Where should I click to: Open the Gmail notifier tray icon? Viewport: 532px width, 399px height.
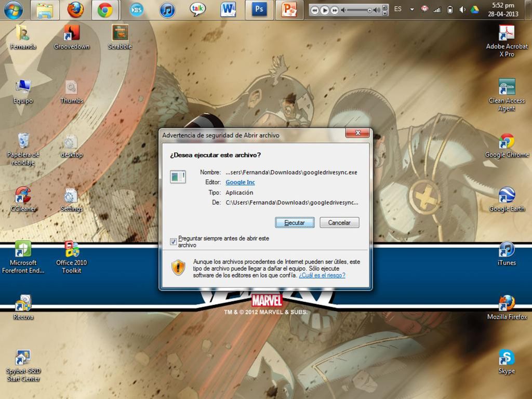(424, 9)
